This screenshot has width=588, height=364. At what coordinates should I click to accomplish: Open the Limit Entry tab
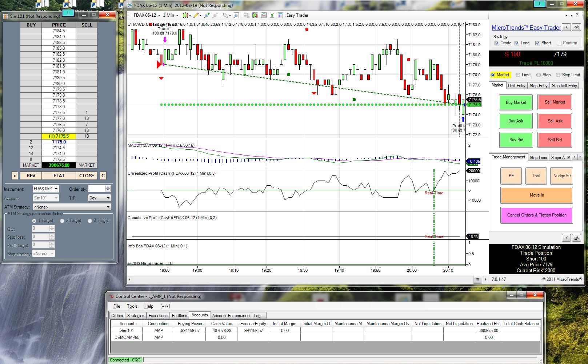point(516,86)
